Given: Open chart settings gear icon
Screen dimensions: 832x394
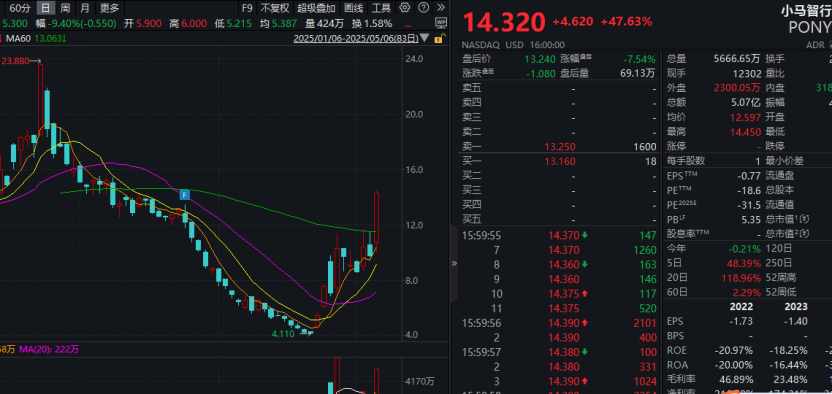Looking at the screenshot, I should pyautogui.click(x=405, y=7).
